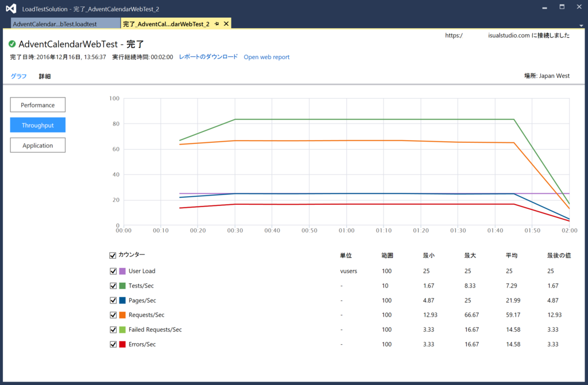588x385 pixels.
Task: Click the 実行経続時間 00:02:00 text
Action: pos(142,57)
